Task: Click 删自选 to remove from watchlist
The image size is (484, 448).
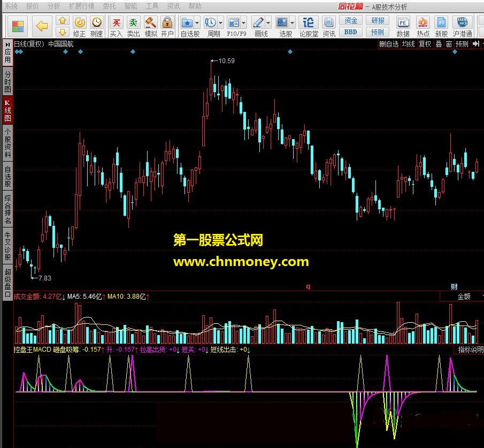Action: [x=389, y=44]
